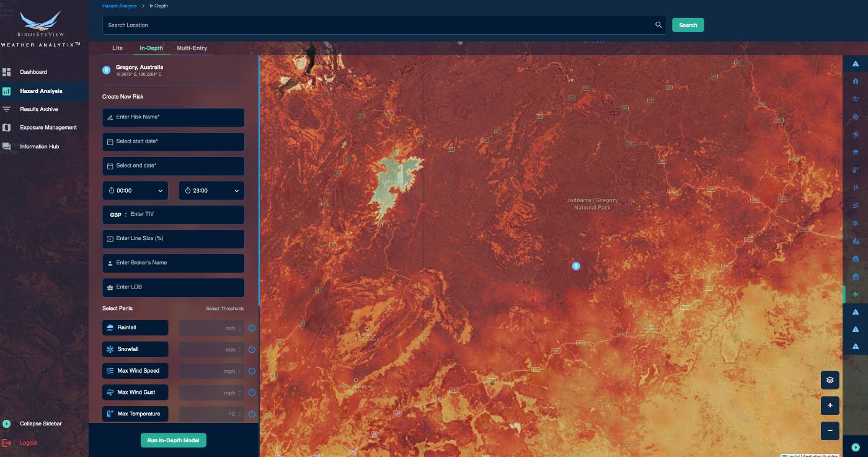Select the hurricane swirl layer icon
The width and height of the screenshot is (868, 457).
point(856,134)
